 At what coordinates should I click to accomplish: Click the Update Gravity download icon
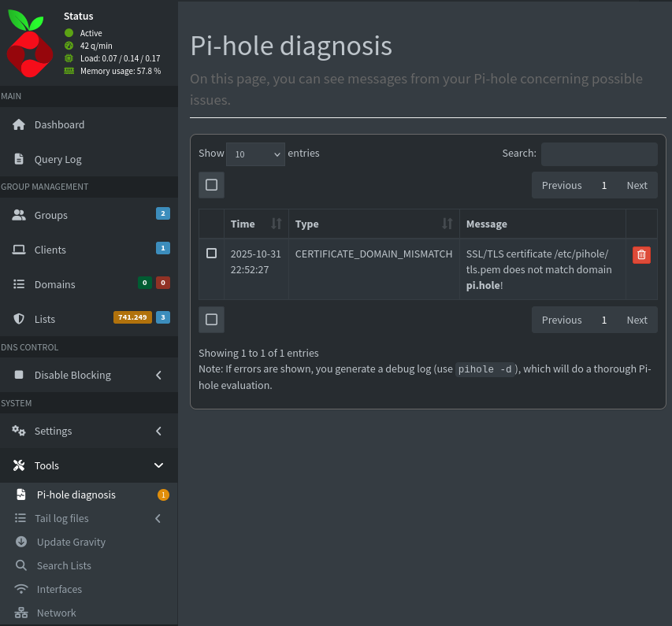[21, 542]
